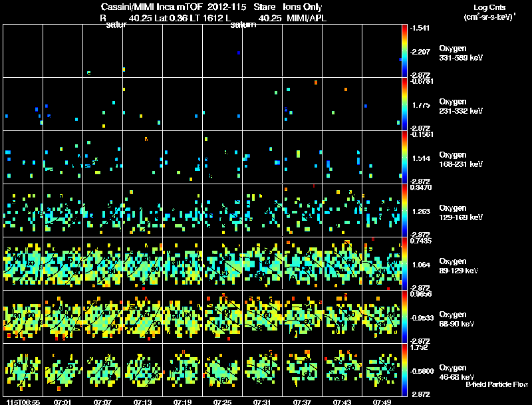This screenshot has width=532, height=405.
Task: Click color bar beside the 89-129 keV row
Action: pyautogui.click(x=404, y=263)
